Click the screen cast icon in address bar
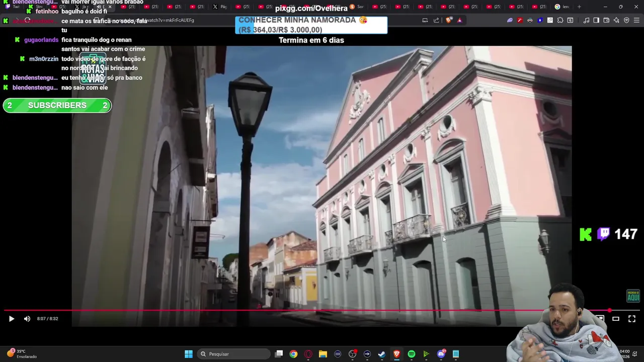Screen dimensions: 644x362 (x=425, y=20)
